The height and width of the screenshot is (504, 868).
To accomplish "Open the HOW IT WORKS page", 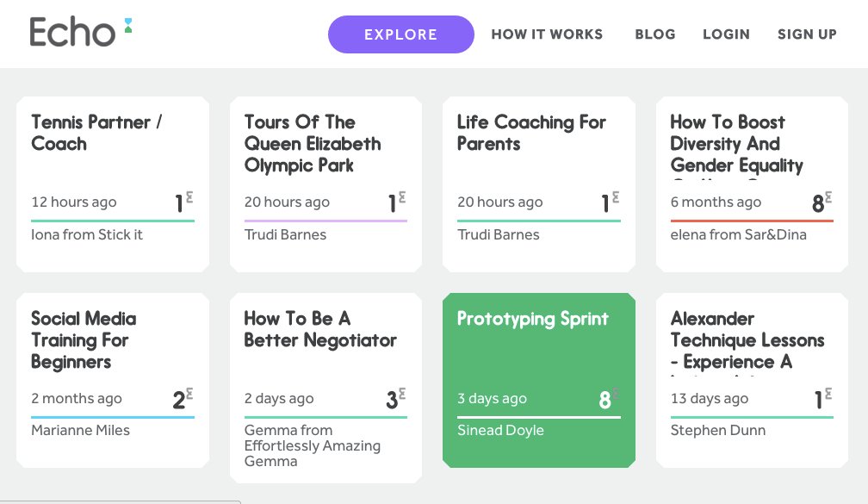I will click(x=547, y=34).
